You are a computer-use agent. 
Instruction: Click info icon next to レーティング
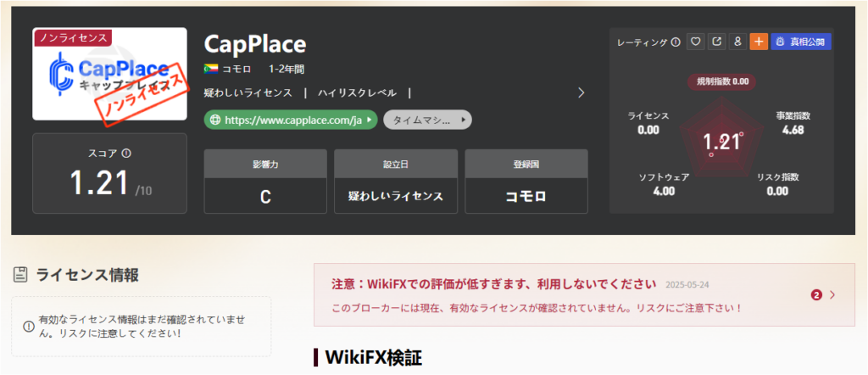click(676, 42)
